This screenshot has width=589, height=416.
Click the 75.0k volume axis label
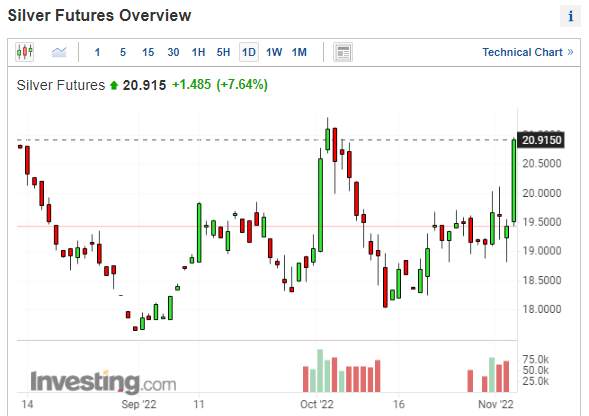pyautogui.click(x=536, y=360)
